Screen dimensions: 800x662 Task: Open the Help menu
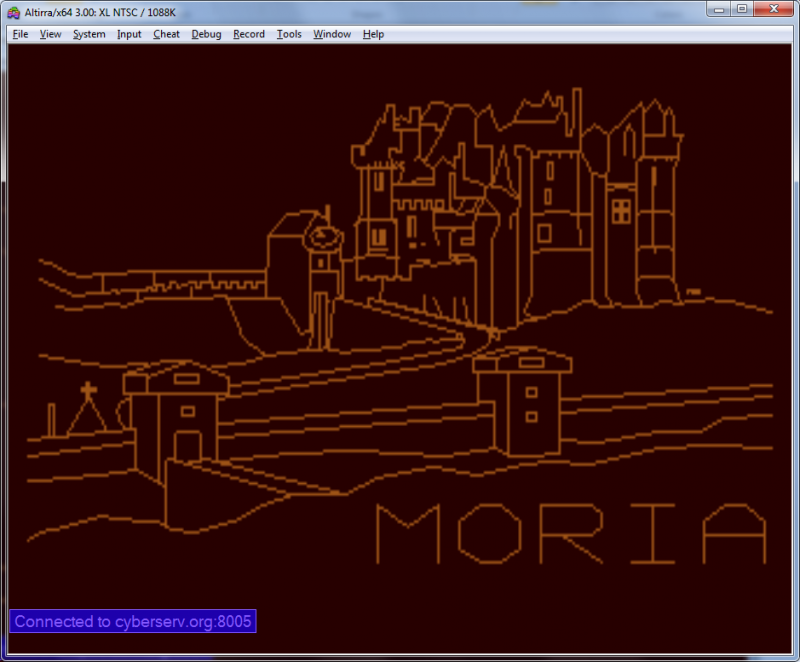tap(373, 34)
